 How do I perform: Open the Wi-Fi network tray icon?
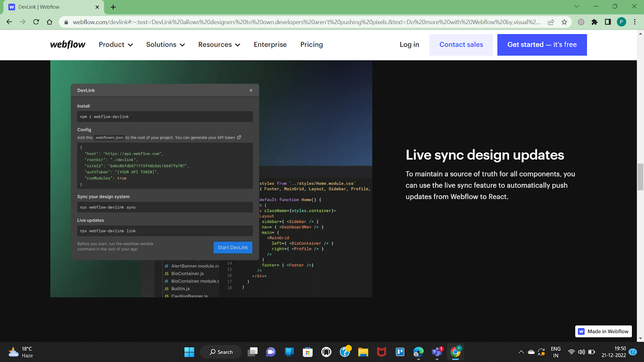pyautogui.click(x=571, y=352)
